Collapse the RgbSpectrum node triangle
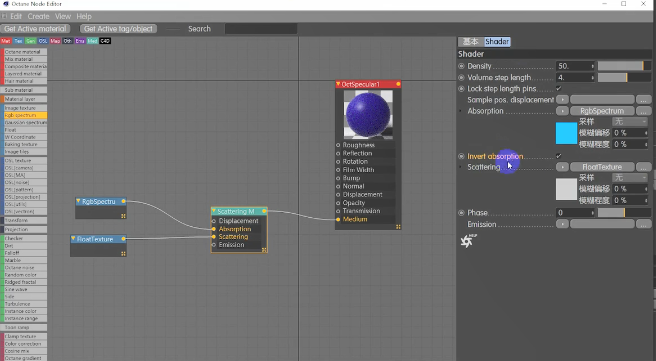Image resolution: width=656 pixels, height=361 pixels. click(x=78, y=201)
